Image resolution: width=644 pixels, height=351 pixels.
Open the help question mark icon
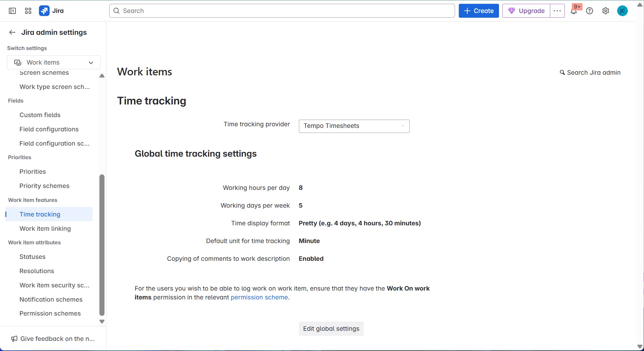pyautogui.click(x=590, y=10)
